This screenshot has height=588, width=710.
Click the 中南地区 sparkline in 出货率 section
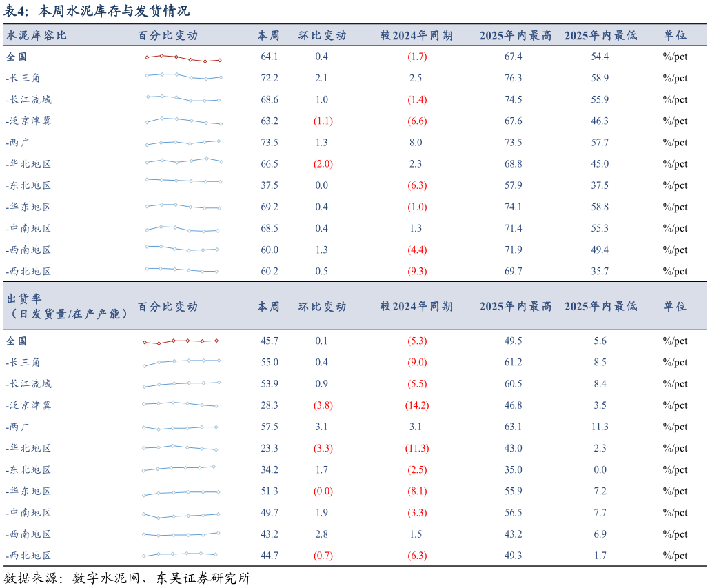tap(181, 515)
